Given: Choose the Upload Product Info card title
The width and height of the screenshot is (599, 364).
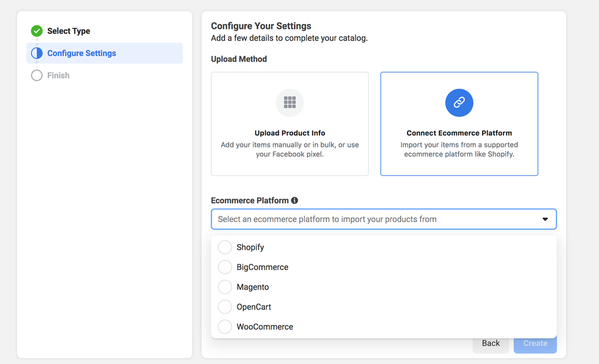Looking at the screenshot, I should 290,133.
